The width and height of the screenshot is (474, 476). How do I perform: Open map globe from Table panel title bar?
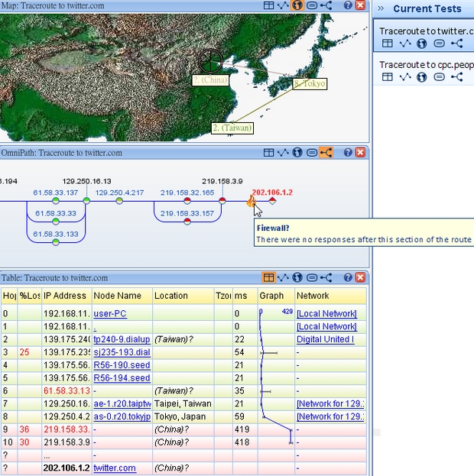tap(297, 277)
